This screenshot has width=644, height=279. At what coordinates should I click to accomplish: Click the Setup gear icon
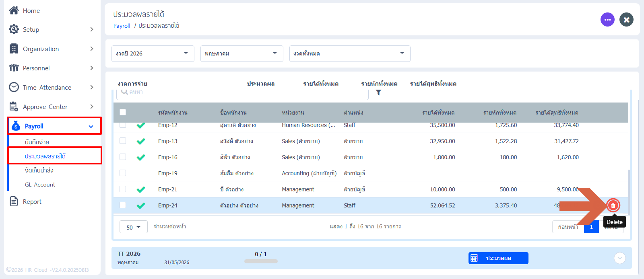click(x=14, y=29)
